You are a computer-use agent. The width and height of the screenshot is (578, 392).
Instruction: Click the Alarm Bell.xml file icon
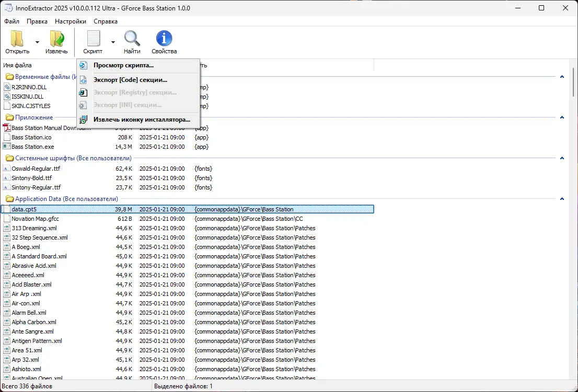coord(7,313)
